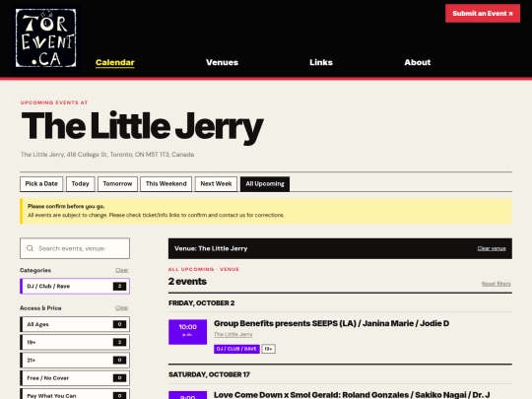
Task: Click the TorEvent.ca logo
Action: 45,38
